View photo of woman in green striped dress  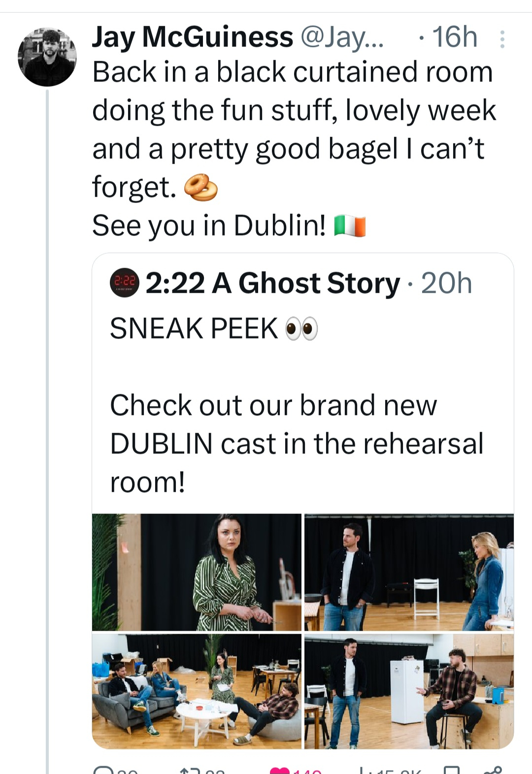[x=197, y=572]
